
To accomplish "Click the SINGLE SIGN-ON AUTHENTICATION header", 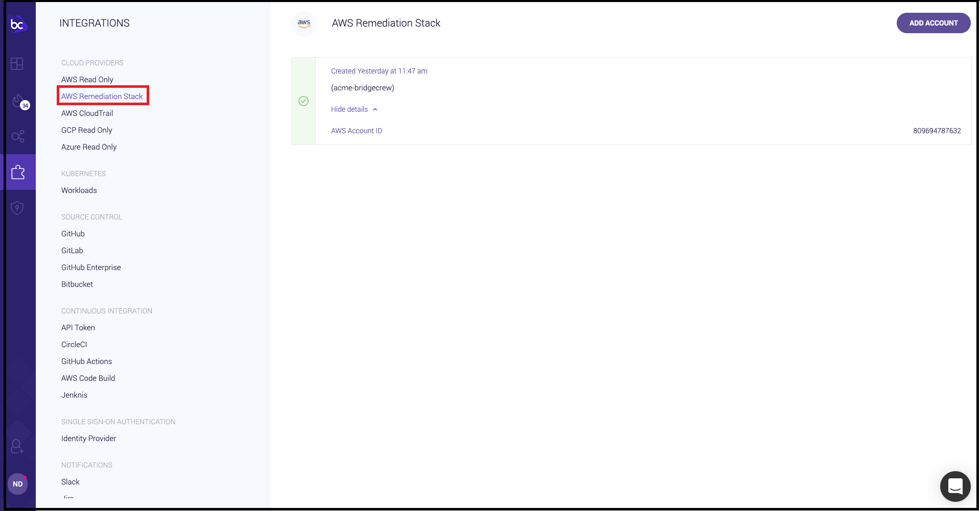I will coord(118,422).
